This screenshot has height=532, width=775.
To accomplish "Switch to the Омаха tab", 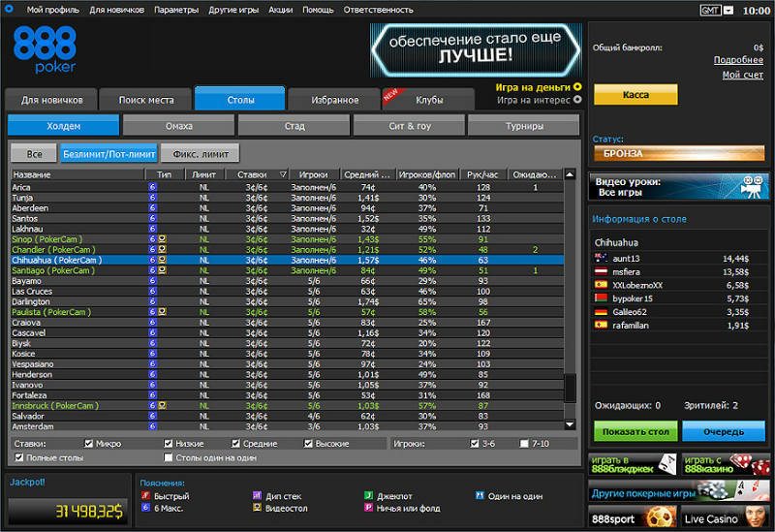I will [178, 126].
